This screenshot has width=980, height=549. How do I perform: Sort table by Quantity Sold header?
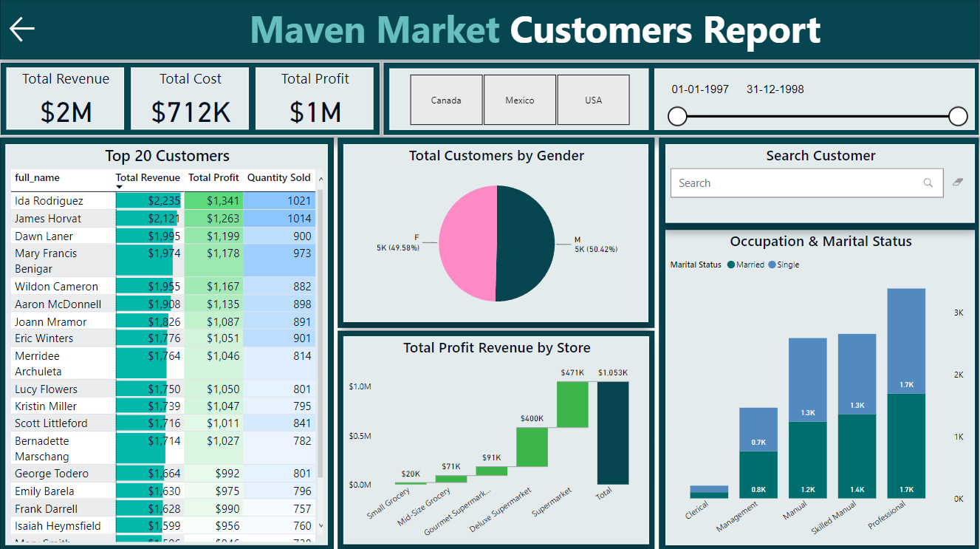[279, 178]
